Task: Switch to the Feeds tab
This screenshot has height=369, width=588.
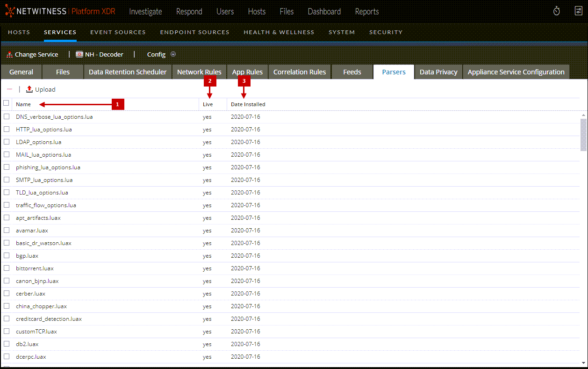Action: coord(352,72)
